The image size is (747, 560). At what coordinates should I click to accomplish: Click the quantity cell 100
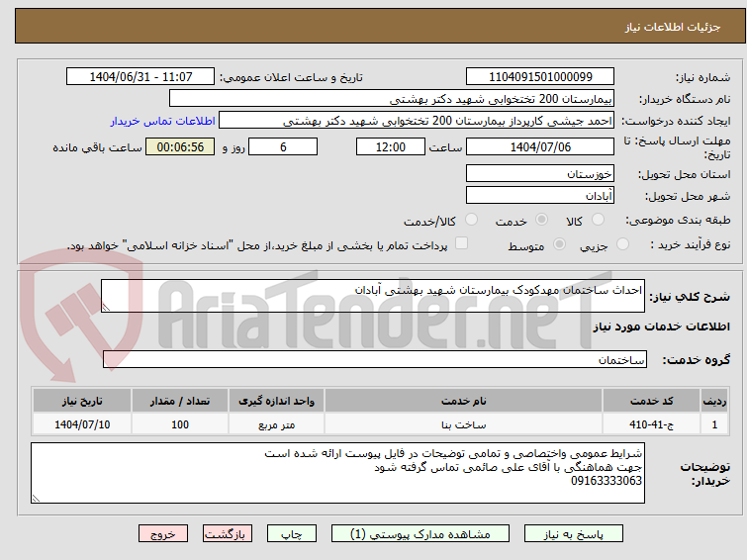pyautogui.click(x=180, y=424)
